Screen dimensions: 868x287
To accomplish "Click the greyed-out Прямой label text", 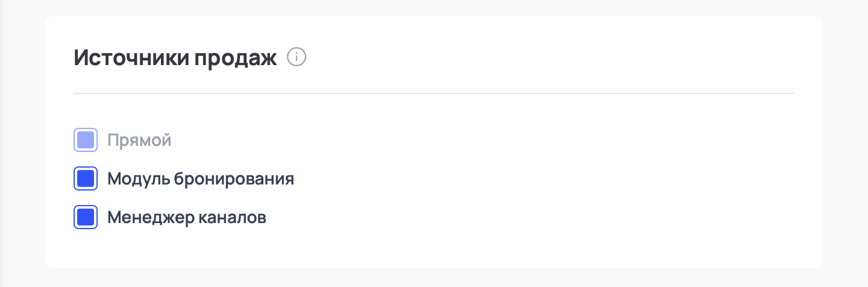I will (x=139, y=140).
